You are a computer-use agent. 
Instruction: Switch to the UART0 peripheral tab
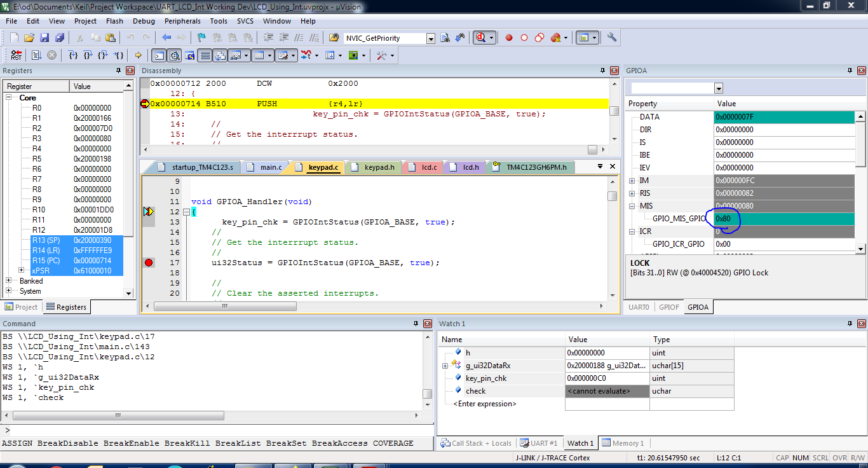click(639, 307)
